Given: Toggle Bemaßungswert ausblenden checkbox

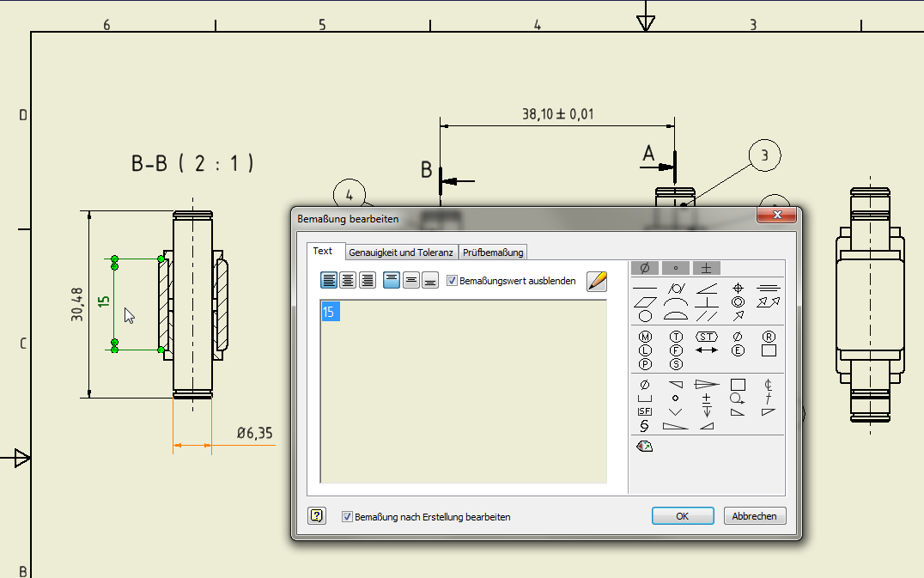Looking at the screenshot, I should tap(452, 281).
